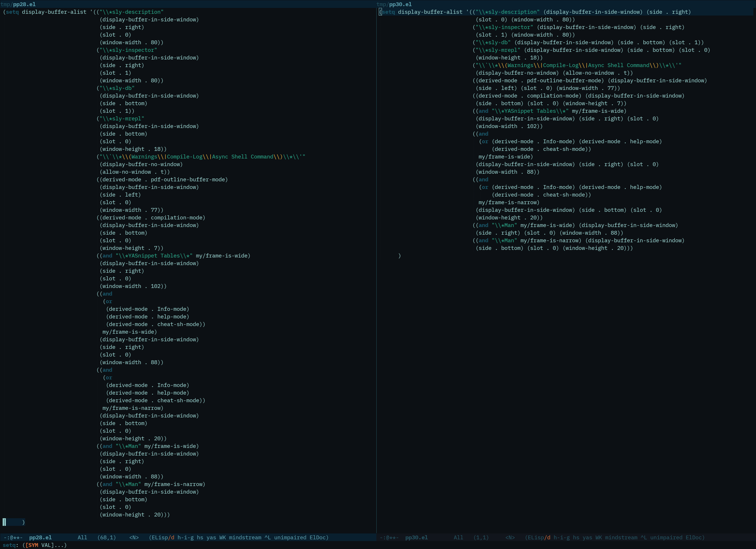Click the YASnippet Tables line in pp28.el

(x=173, y=256)
